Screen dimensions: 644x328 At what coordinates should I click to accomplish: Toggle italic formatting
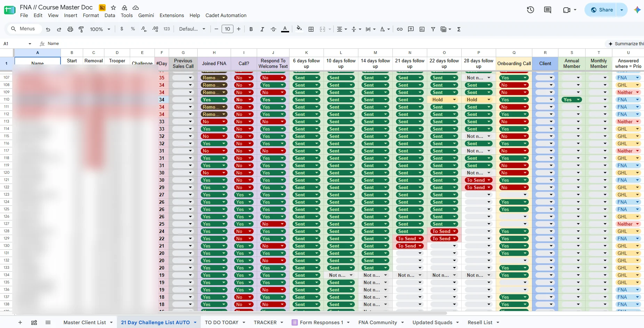tap(262, 29)
